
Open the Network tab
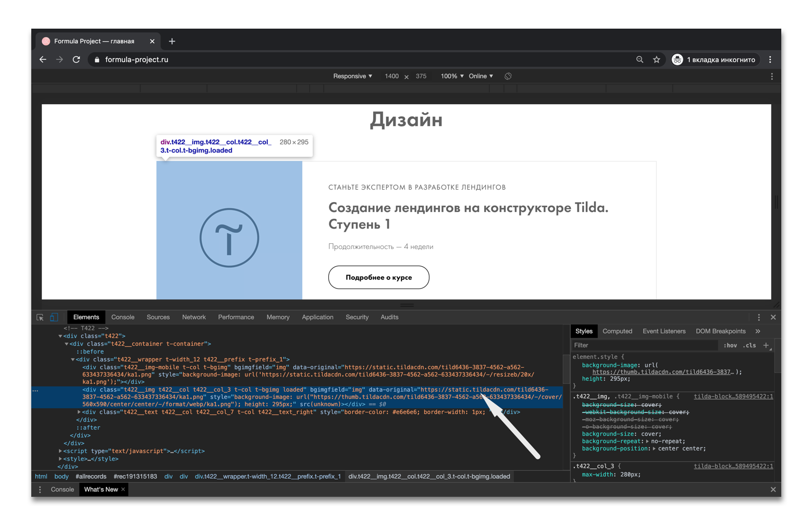coord(194,317)
